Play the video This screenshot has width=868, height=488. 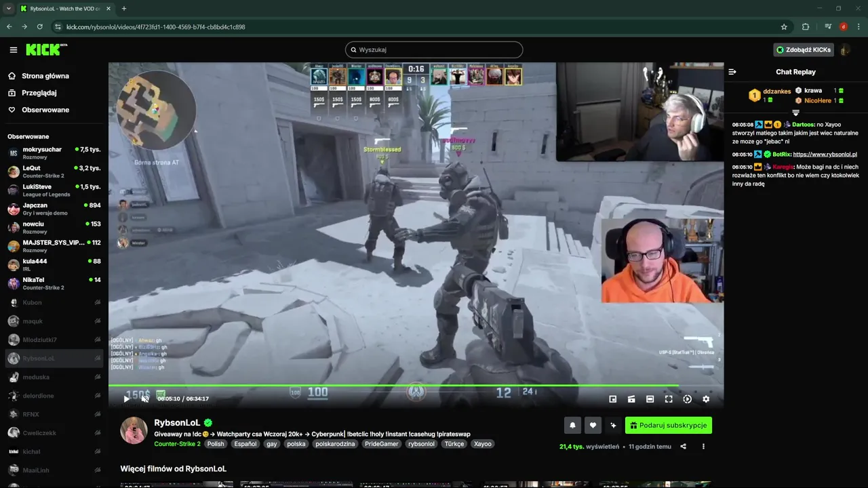point(126,399)
